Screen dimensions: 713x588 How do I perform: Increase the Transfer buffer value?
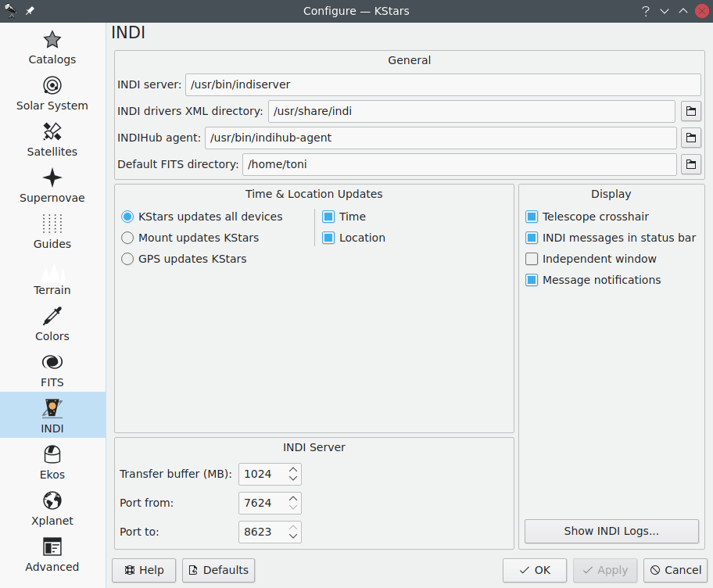(293, 470)
